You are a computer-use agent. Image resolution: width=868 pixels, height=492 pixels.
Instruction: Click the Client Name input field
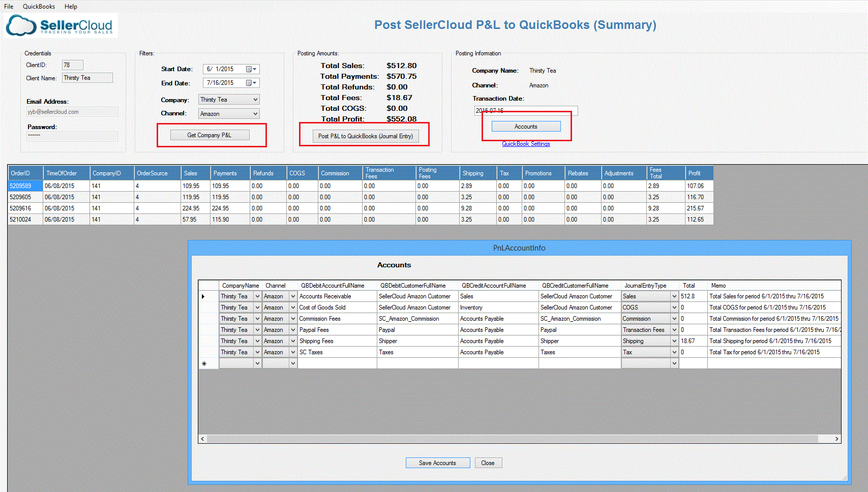87,78
